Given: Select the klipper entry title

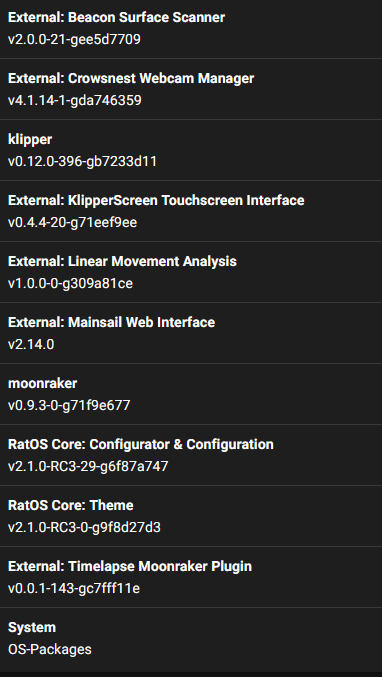Looking at the screenshot, I should coord(30,140).
